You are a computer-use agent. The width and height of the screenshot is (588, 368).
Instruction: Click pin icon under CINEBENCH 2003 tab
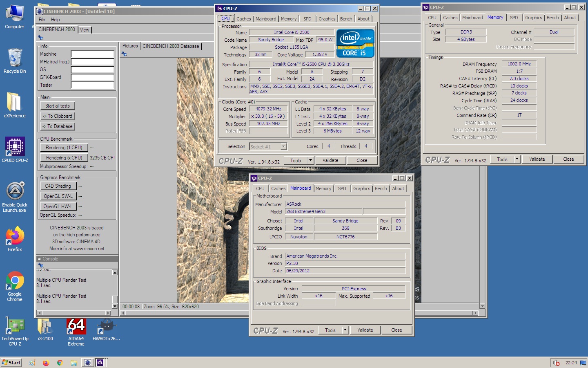40,38
